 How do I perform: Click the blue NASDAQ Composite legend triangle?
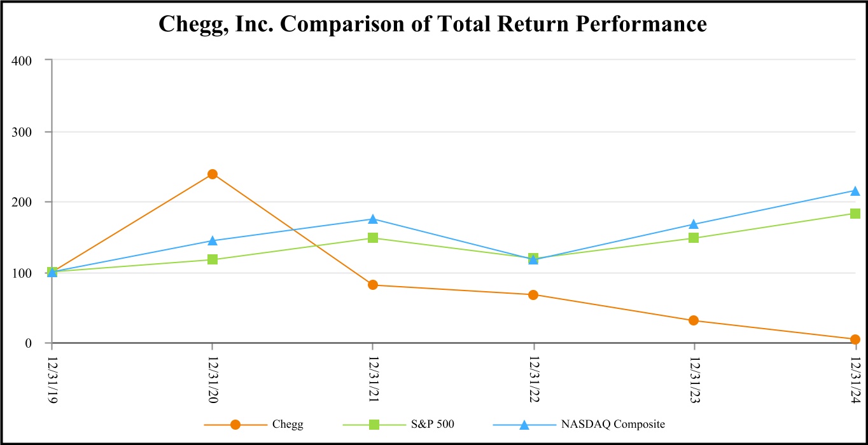tap(524, 425)
